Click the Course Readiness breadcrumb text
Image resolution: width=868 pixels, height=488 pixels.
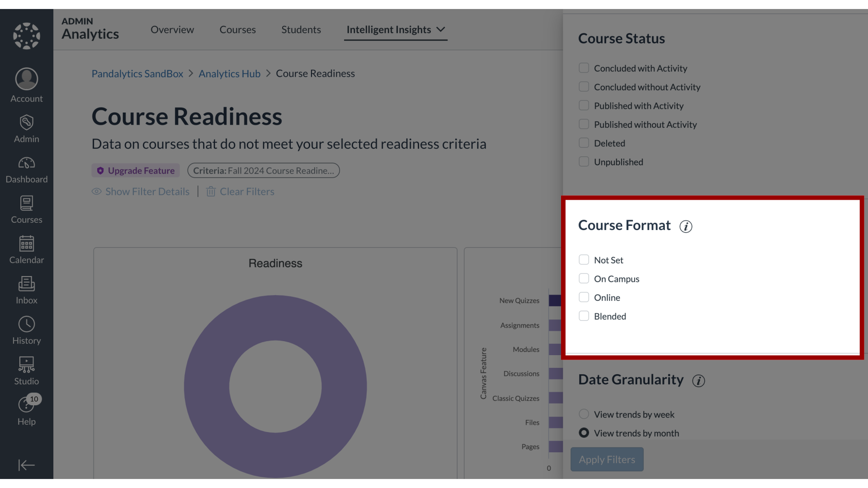pos(316,73)
